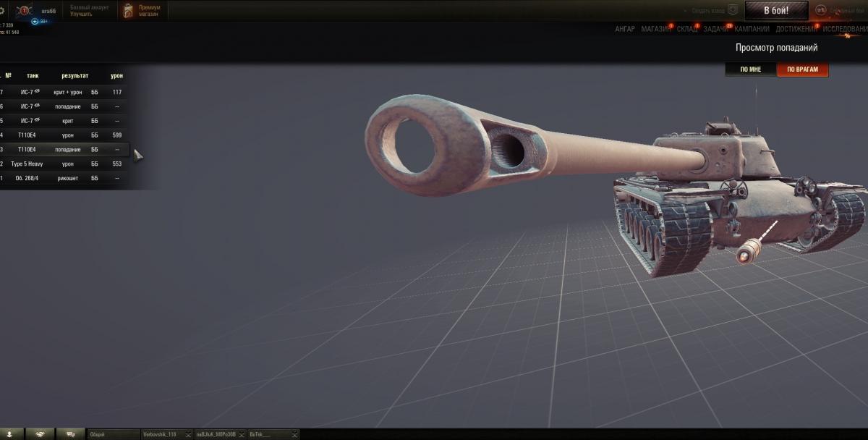Viewport: 868px width, 440px height.
Task: Click 'Базовый аккаунт Улучшить' link
Action: (x=89, y=11)
